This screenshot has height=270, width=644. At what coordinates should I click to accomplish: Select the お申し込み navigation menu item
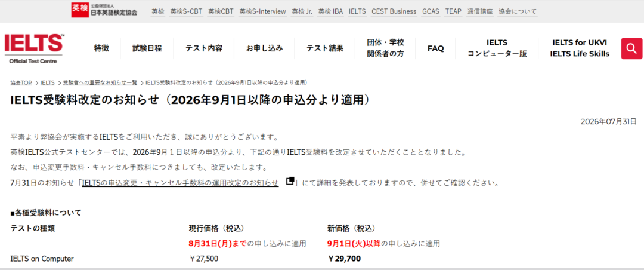[x=265, y=48]
